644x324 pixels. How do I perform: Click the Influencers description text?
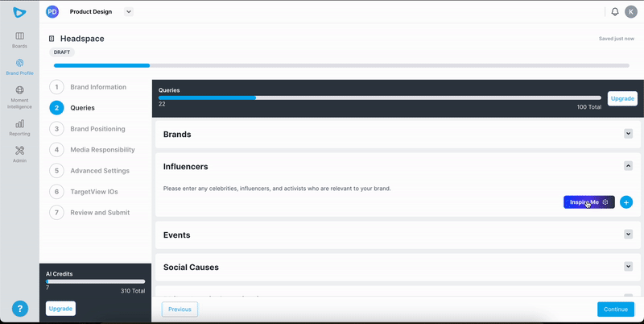click(277, 189)
